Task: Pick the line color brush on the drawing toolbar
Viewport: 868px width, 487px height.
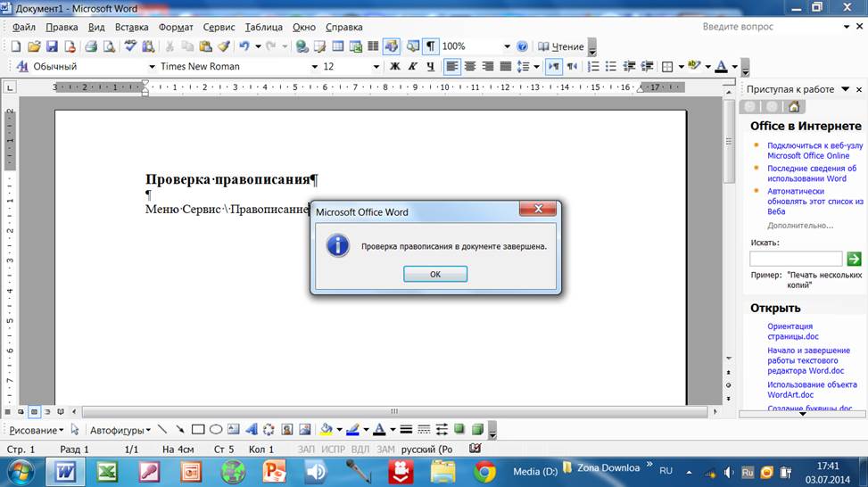Action: tap(353, 429)
